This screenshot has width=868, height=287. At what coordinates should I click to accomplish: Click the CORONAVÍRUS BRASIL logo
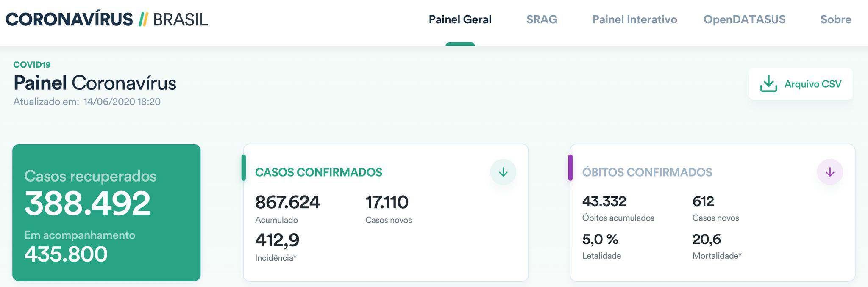click(107, 19)
